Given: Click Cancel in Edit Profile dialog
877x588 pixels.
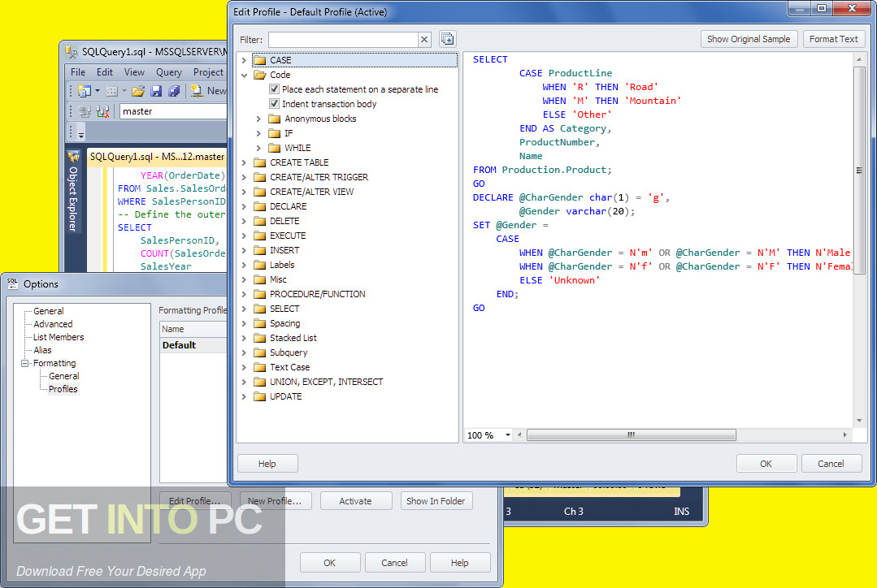Looking at the screenshot, I should tap(831, 464).
